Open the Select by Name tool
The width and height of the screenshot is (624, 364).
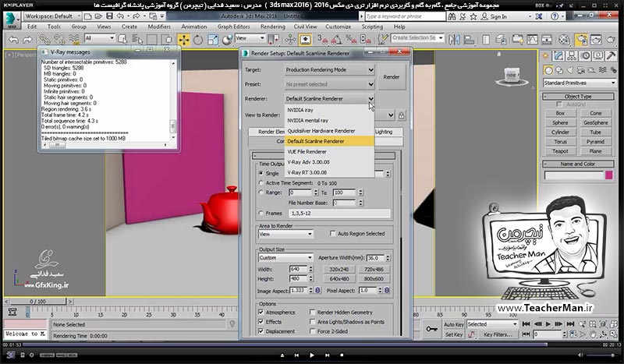137,40
